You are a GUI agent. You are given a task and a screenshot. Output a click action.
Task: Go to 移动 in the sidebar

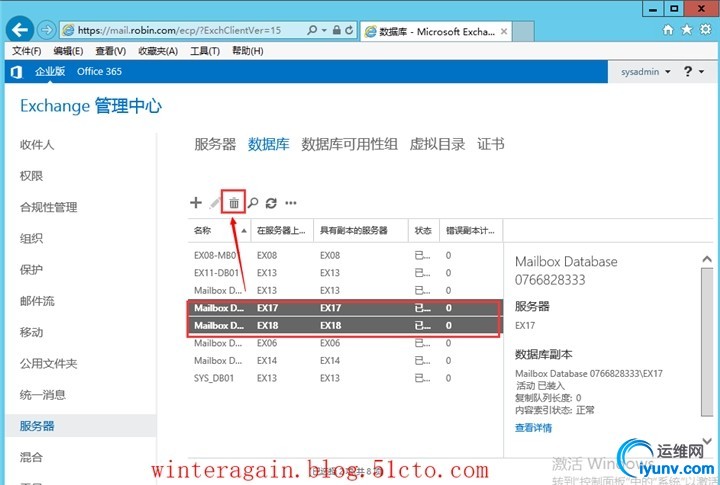click(31, 333)
